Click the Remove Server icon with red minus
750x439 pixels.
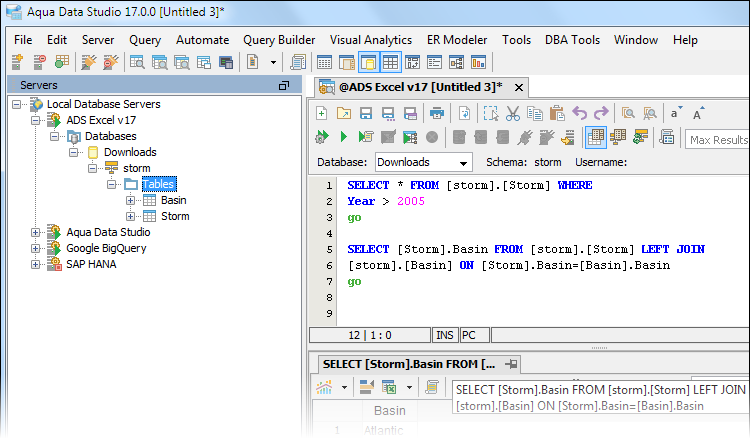pyautogui.click(x=39, y=62)
